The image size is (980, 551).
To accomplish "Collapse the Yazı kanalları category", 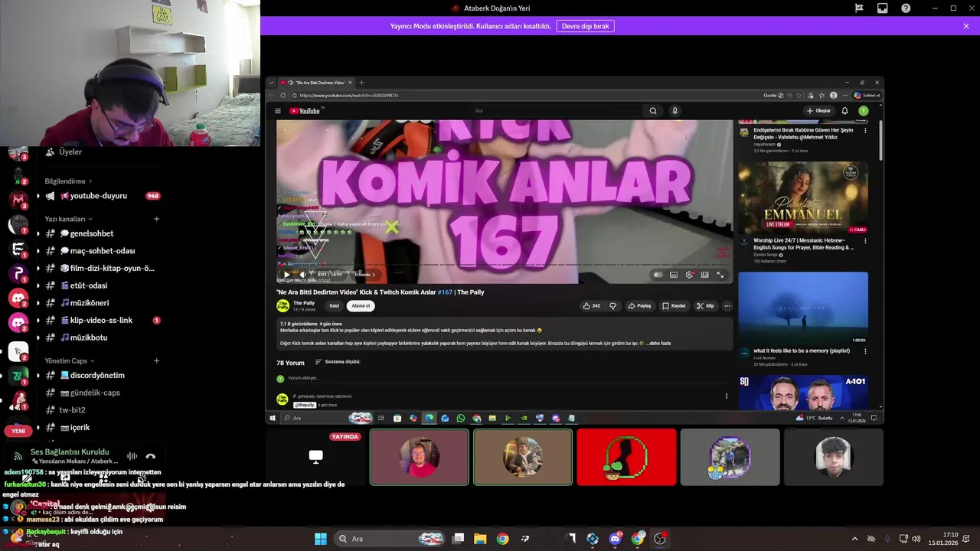I will click(68, 219).
